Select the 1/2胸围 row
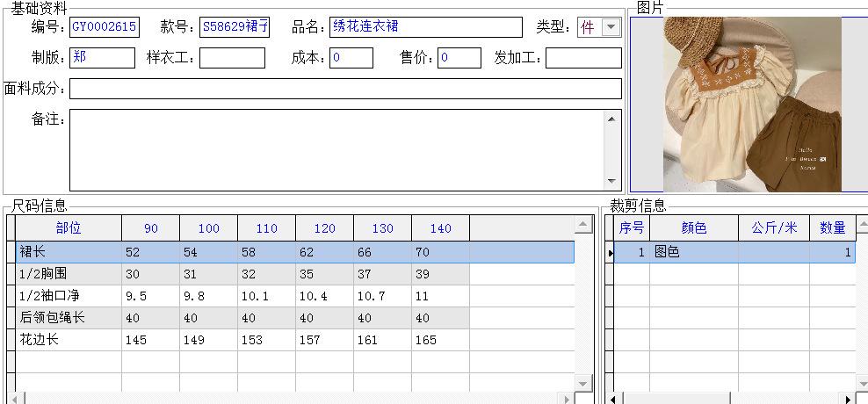The height and width of the screenshot is (404, 868). (x=68, y=274)
